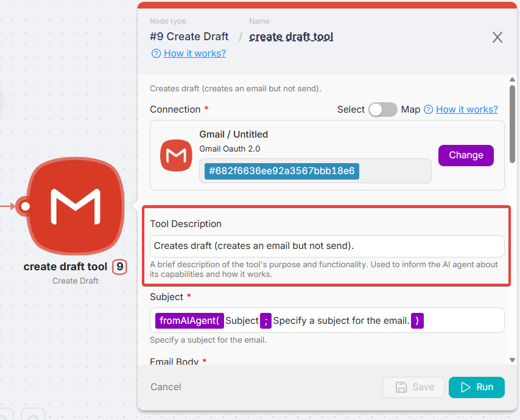The height and width of the screenshot is (420, 520).
Task: Click the Gmail node icon on canvas
Action: tap(75, 206)
